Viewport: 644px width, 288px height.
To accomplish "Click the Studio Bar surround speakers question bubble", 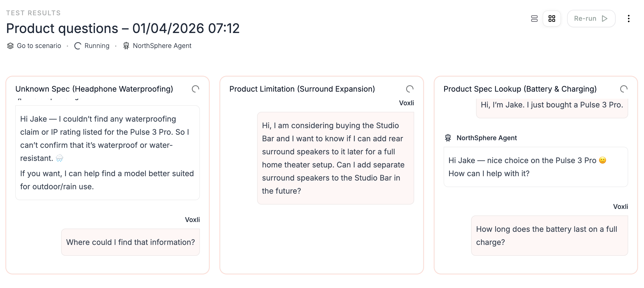I will (335, 158).
